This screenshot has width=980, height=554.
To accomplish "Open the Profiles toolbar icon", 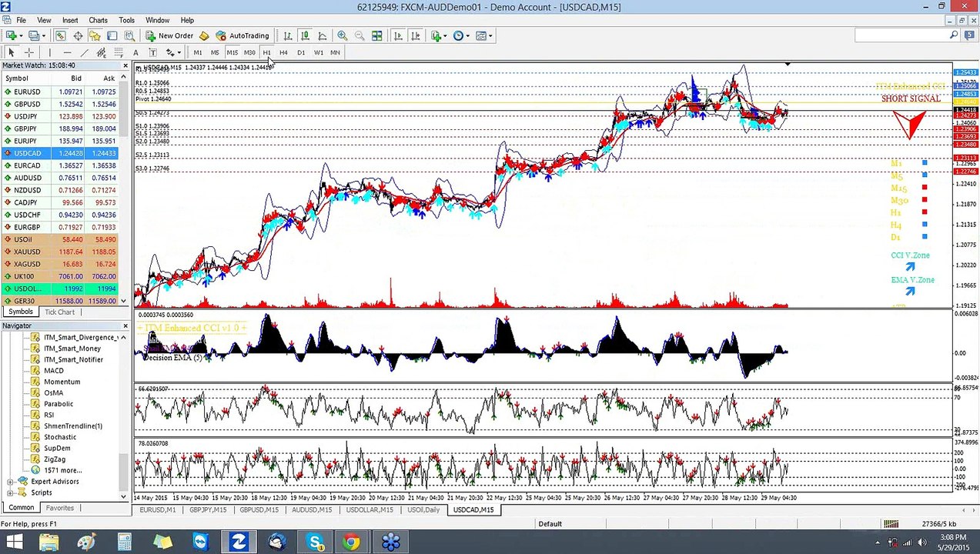I will [x=35, y=35].
